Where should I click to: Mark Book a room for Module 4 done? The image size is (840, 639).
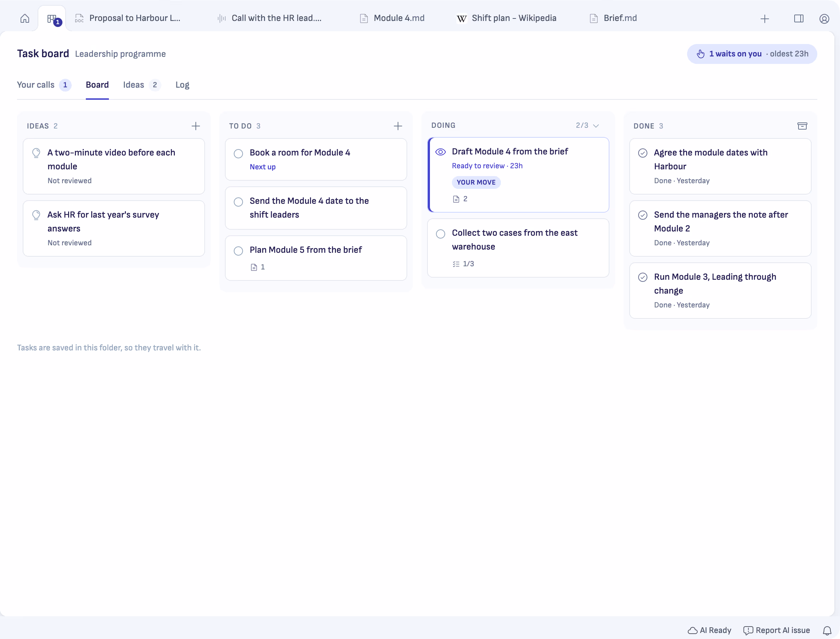click(238, 153)
